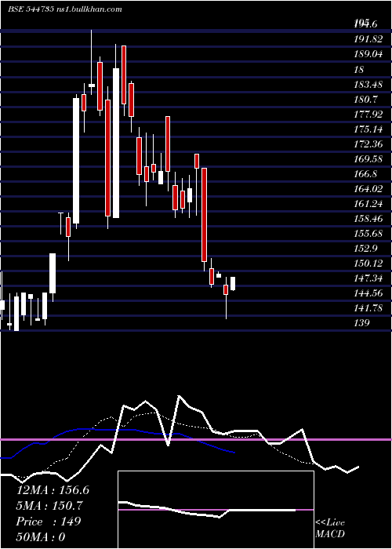The height and width of the screenshot is (549, 392).
Task: Click the 177.92 price axis label
Action: tap(368, 115)
